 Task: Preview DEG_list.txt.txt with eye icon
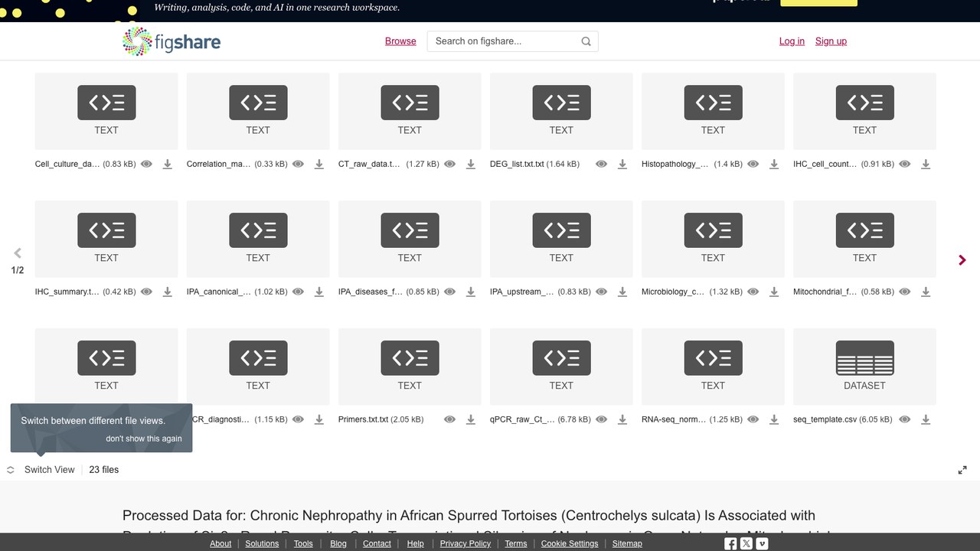tap(601, 164)
